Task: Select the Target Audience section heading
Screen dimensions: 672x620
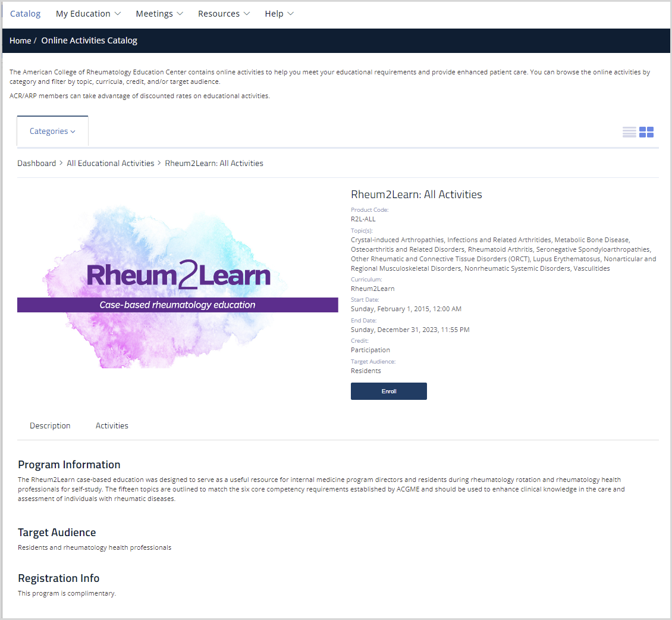Action: click(56, 533)
